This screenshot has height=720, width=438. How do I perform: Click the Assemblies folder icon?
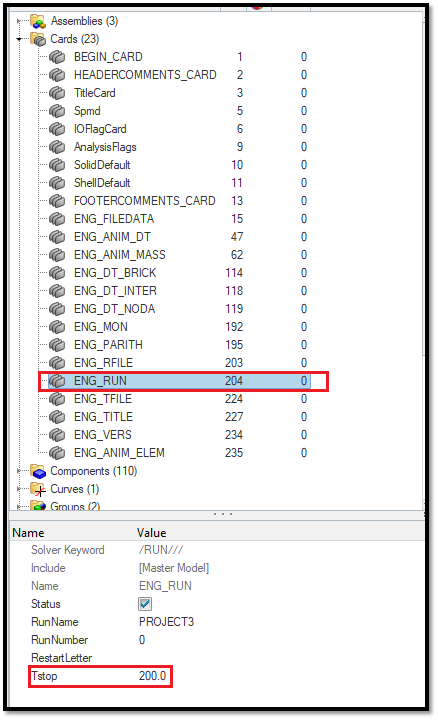(x=38, y=21)
